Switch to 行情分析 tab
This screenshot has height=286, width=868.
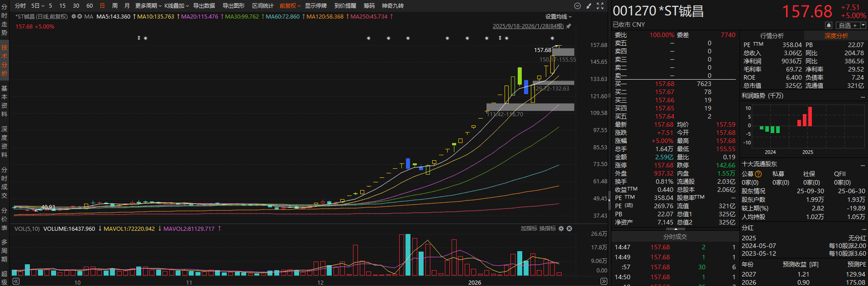[x=772, y=36]
